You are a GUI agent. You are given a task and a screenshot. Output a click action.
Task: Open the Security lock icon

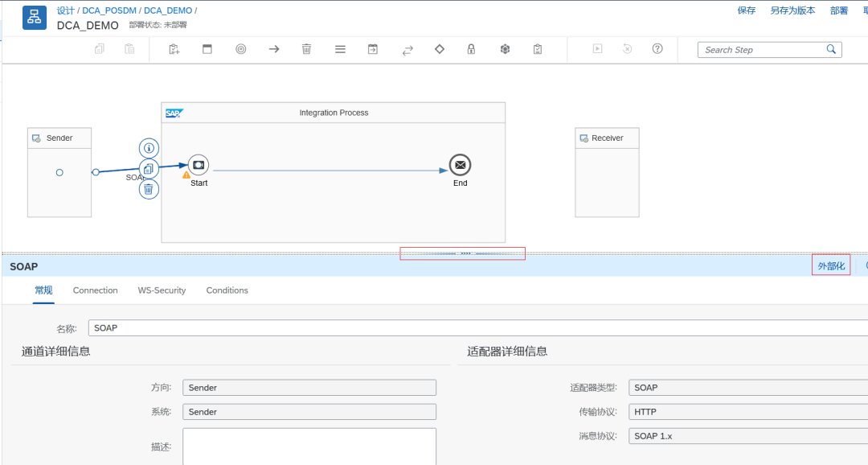point(471,49)
